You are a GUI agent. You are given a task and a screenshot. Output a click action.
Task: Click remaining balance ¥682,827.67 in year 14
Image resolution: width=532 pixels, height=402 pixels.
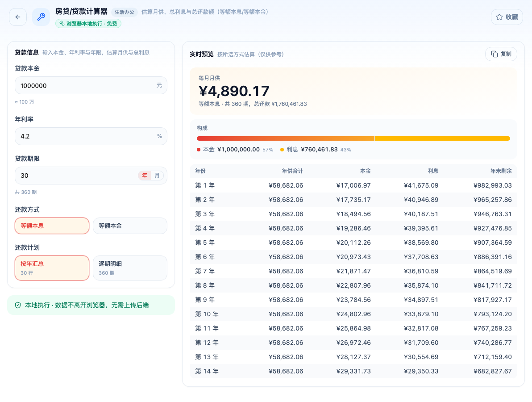493,371
